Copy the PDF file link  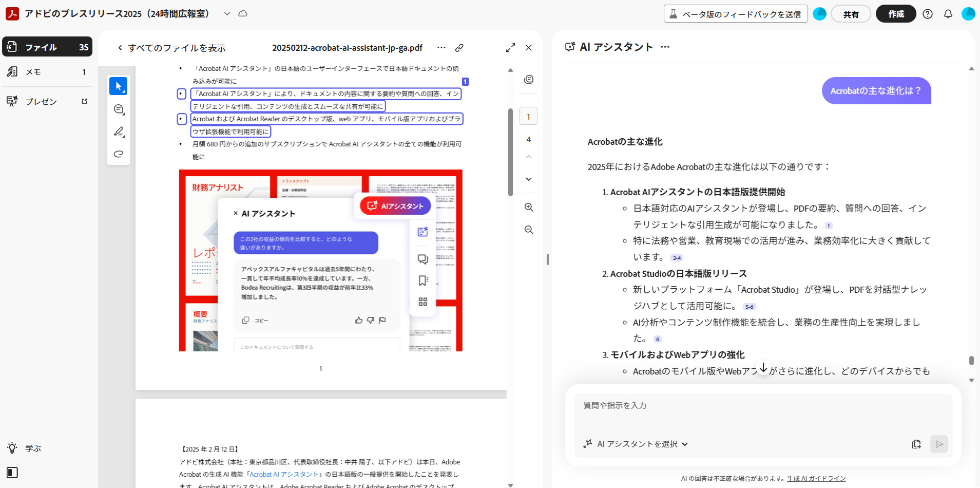coord(459,48)
